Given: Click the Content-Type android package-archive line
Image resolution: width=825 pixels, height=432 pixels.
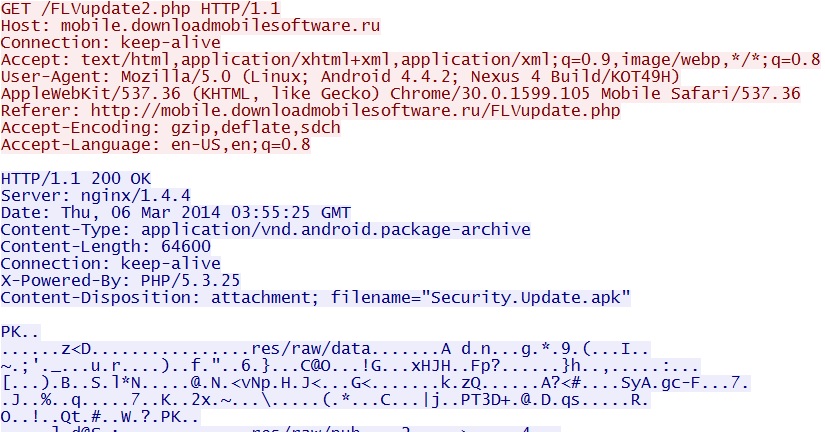Looking at the screenshot, I should (265, 230).
